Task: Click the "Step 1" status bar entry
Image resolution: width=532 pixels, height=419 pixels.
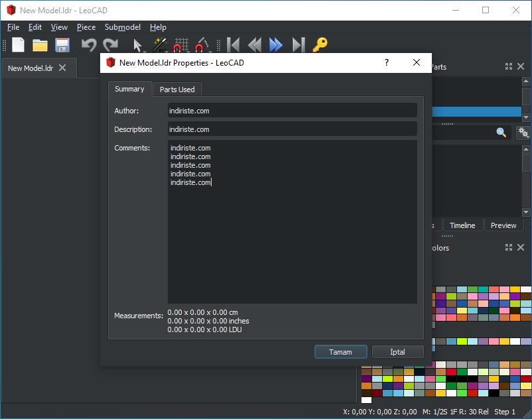Action: (505, 412)
